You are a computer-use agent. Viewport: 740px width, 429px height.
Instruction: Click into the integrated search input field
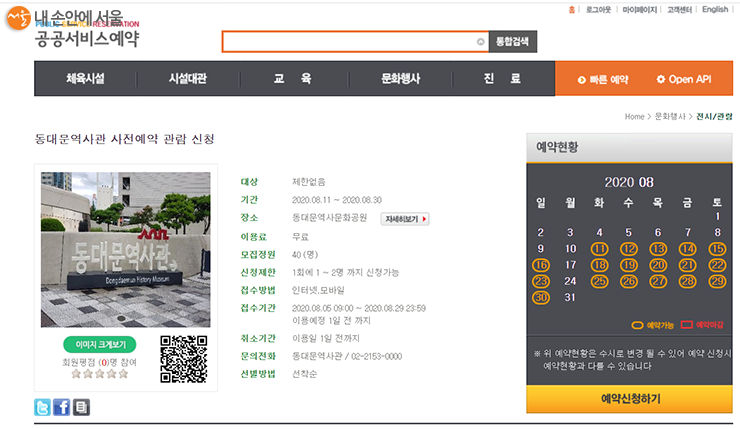tap(348, 42)
